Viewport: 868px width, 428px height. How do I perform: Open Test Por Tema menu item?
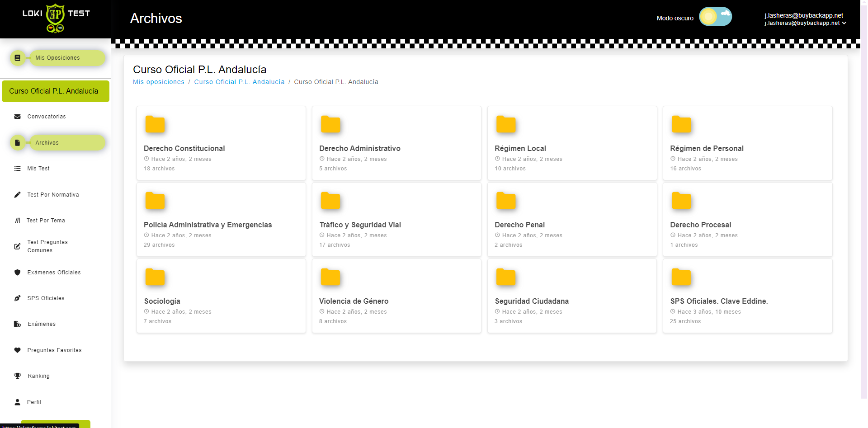(x=46, y=221)
